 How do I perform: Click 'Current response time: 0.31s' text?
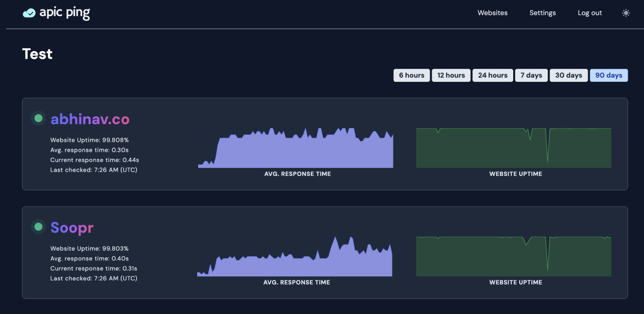94,269
